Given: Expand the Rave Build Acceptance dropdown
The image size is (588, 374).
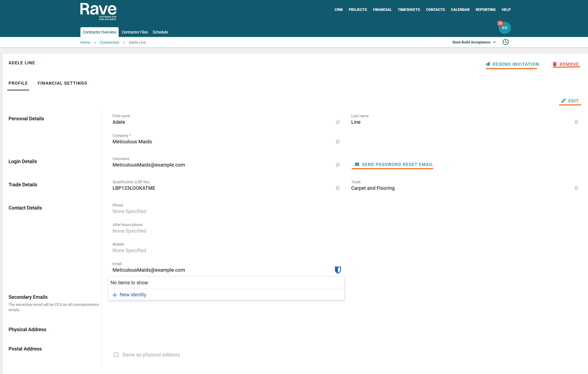Looking at the screenshot, I should coord(474,42).
